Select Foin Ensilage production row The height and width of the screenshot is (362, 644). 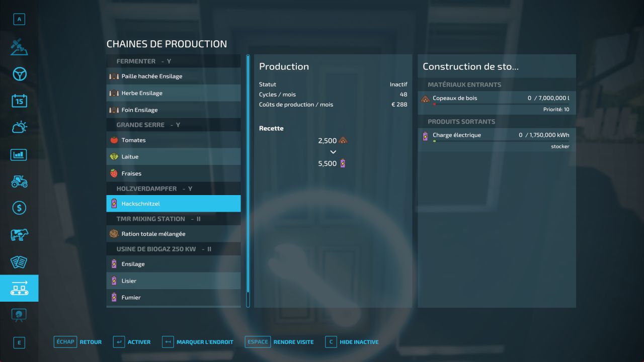174,110
